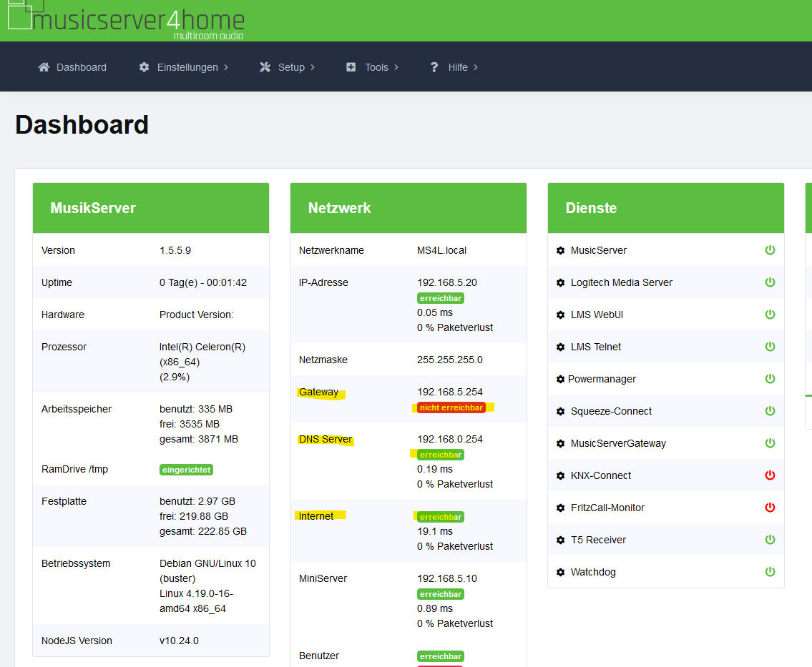Click the red 'nicht erreichbar' Gateway badge
Screen dimensions: 812x667
click(451, 407)
